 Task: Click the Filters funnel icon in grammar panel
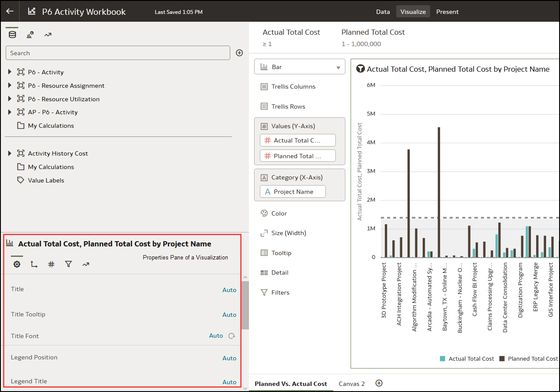[264, 292]
